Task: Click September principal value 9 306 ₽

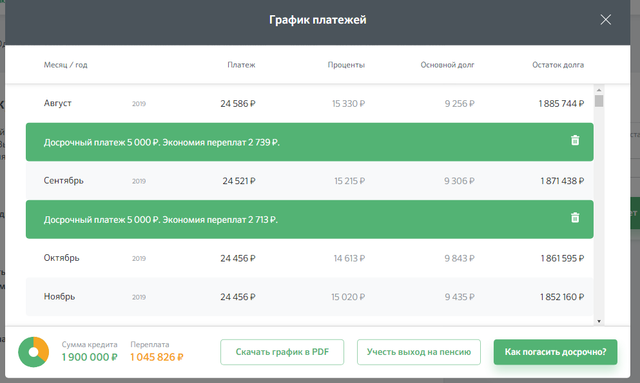Action: (459, 181)
